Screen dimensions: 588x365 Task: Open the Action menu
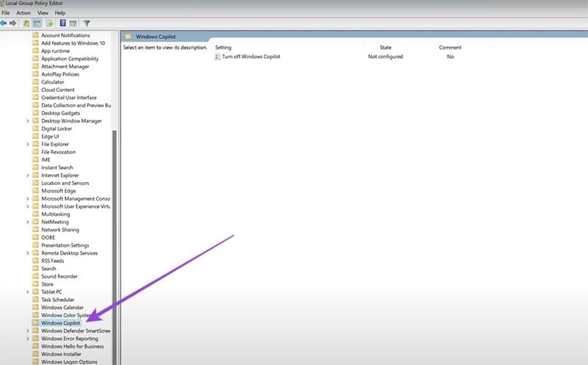[x=24, y=12]
